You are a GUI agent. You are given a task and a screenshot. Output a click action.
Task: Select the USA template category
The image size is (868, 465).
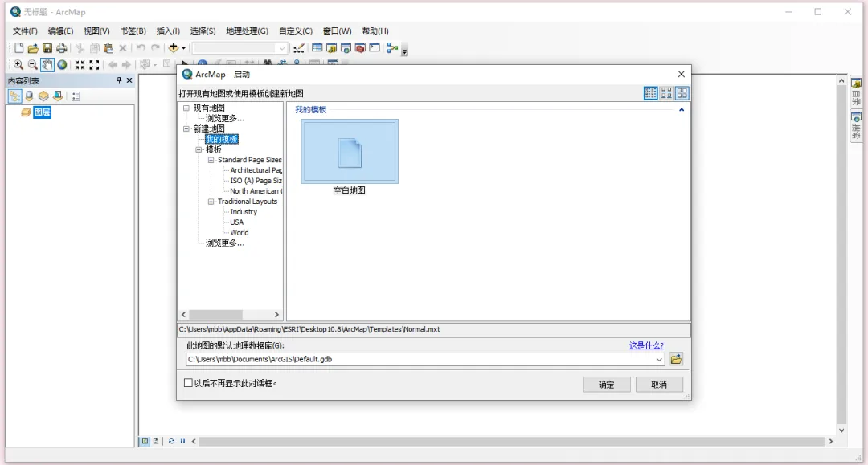click(236, 222)
